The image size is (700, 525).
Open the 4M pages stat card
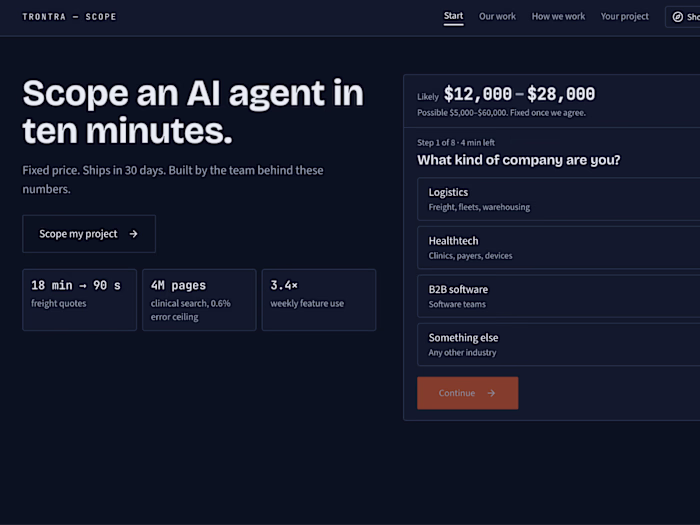click(199, 300)
